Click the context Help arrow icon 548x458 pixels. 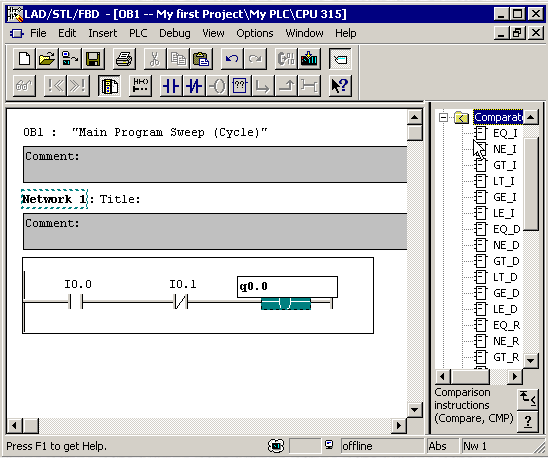point(340,86)
